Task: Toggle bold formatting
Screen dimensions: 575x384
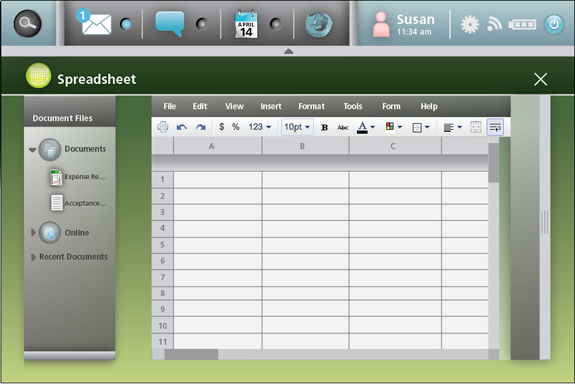Action: coord(324,127)
